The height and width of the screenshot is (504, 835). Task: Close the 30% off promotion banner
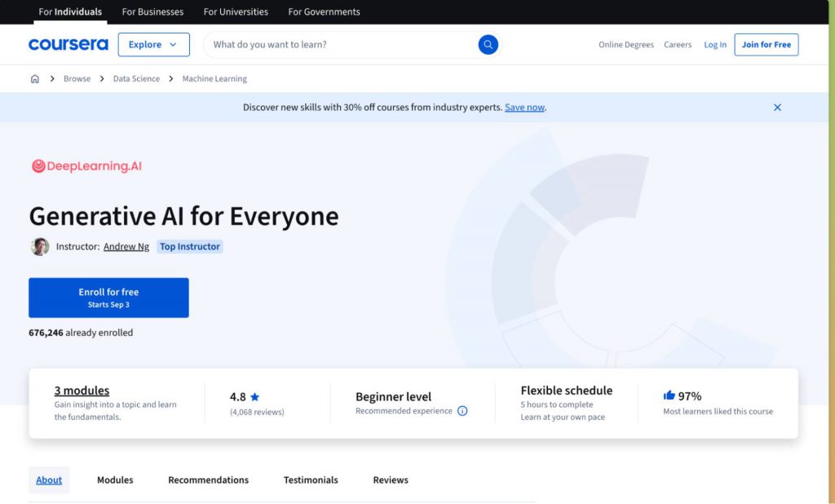coord(777,108)
